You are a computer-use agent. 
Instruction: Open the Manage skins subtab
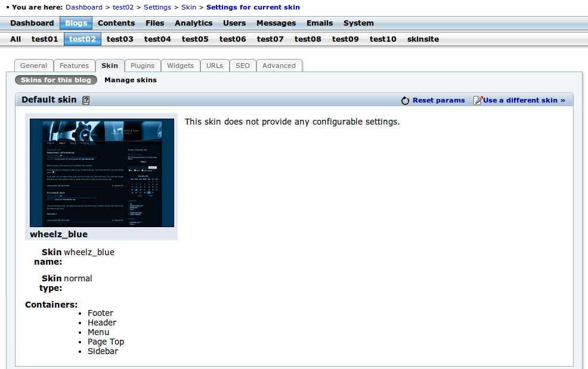tap(131, 80)
